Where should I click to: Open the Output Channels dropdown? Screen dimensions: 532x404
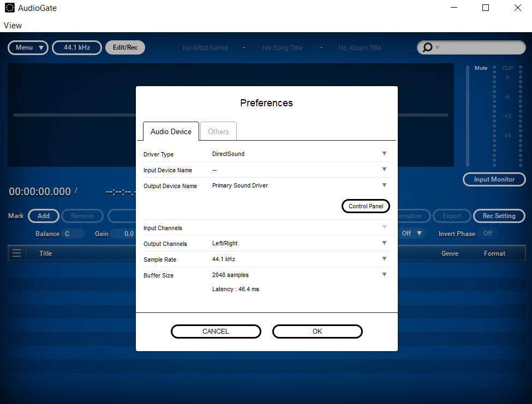pyautogui.click(x=384, y=244)
